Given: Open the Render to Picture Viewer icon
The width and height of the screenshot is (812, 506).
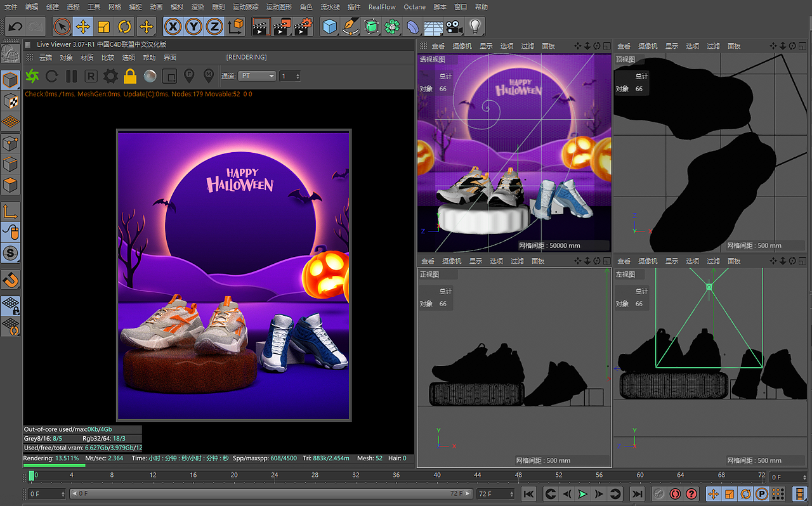Looking at the screenshot, I should pyautogui.click(x=282, y=27).
